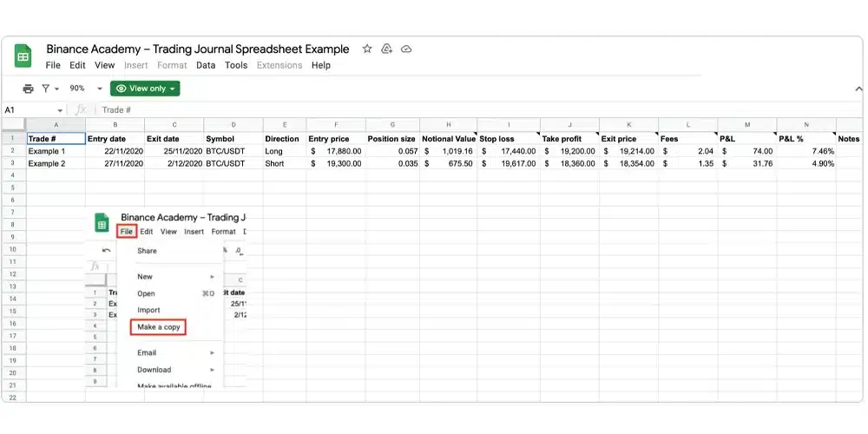Open the View menu in the main menu bar

coord(105,65)
